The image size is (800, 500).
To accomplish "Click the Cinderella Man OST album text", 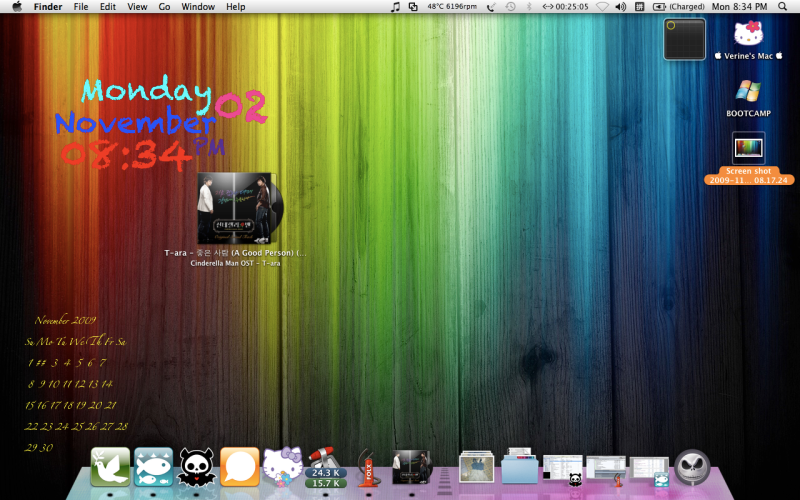I will [235, 263].
